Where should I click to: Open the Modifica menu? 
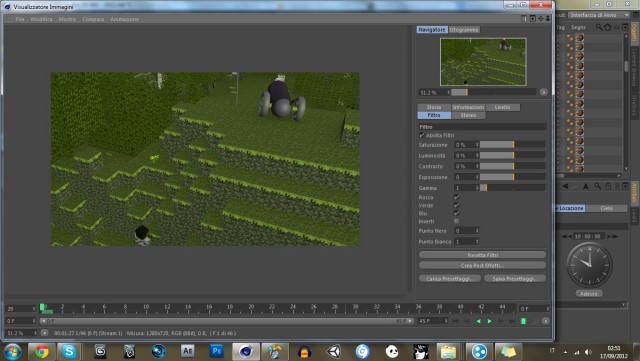42,19
